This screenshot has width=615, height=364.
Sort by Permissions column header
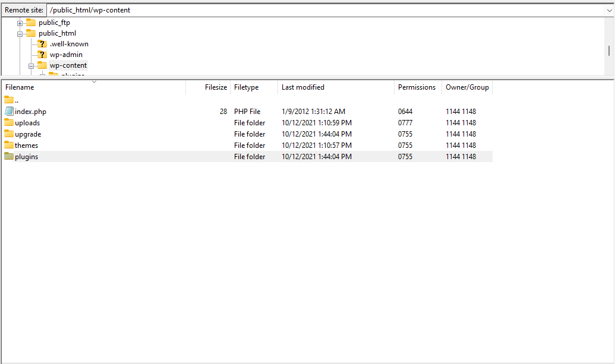tap(417, 87)
